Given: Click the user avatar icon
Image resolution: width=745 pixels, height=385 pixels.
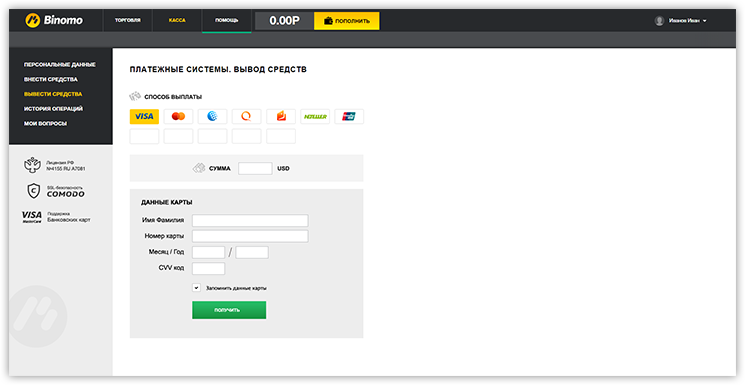Looking at the screenshot, I should [659, 21].
